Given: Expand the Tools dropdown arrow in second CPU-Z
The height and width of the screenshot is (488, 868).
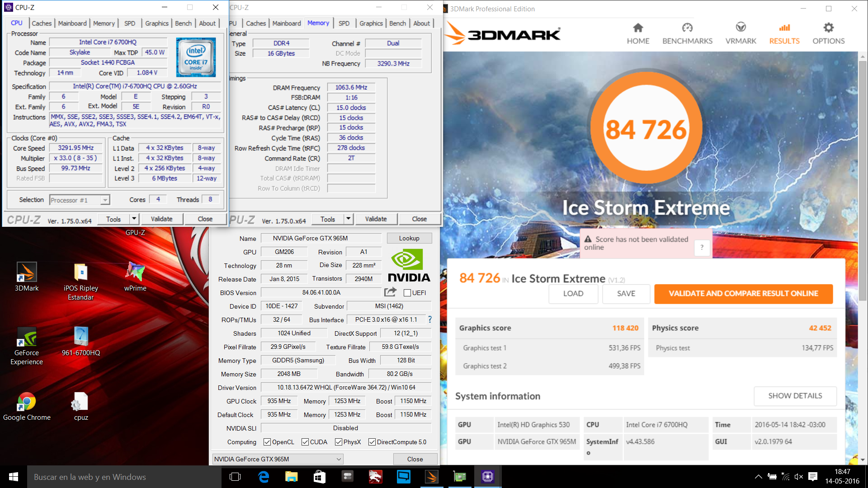Looking at the screenshot, I should pos(348,219).
